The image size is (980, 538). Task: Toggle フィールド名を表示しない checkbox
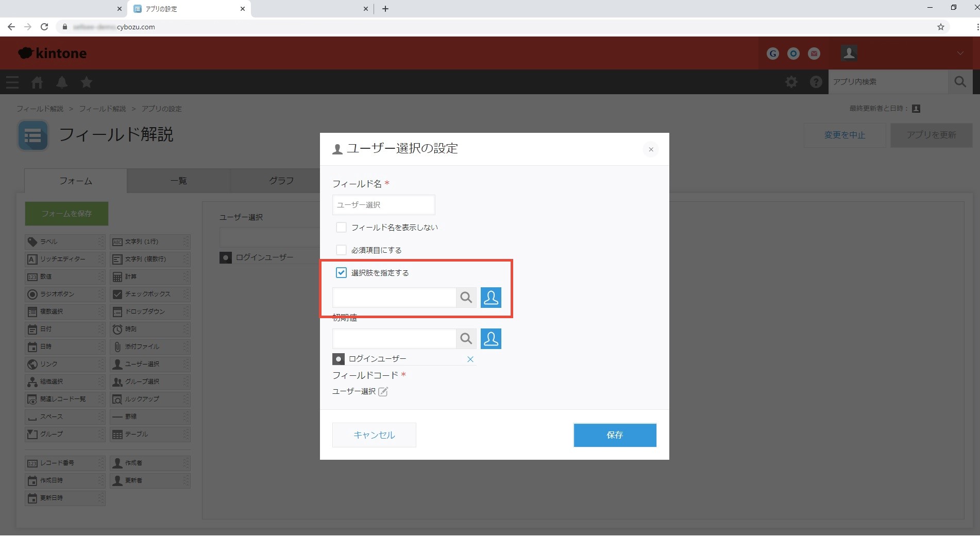[341, 228]
